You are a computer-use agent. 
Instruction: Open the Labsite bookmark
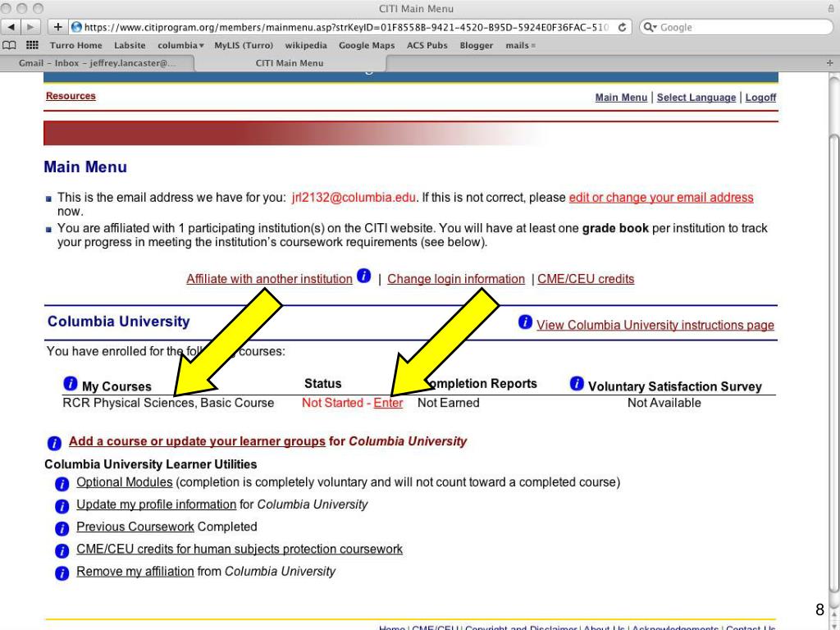coord(130,46)
